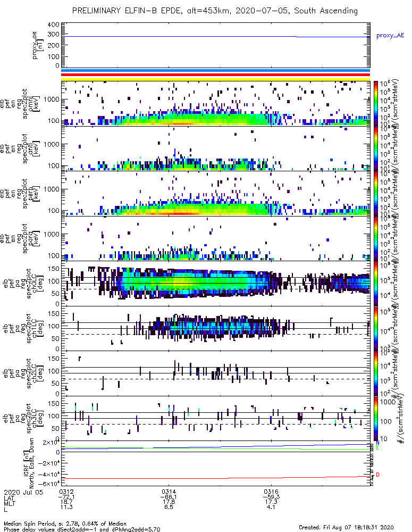Click the "MLT" row label

pyautogui.click(x=9, y=503)
